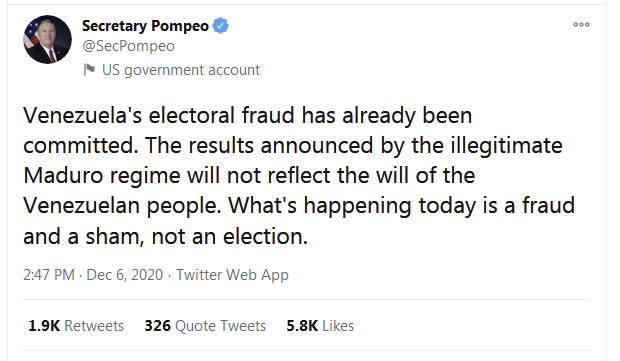Open the Secretary Pompeo display name link

tap(145, 26)
